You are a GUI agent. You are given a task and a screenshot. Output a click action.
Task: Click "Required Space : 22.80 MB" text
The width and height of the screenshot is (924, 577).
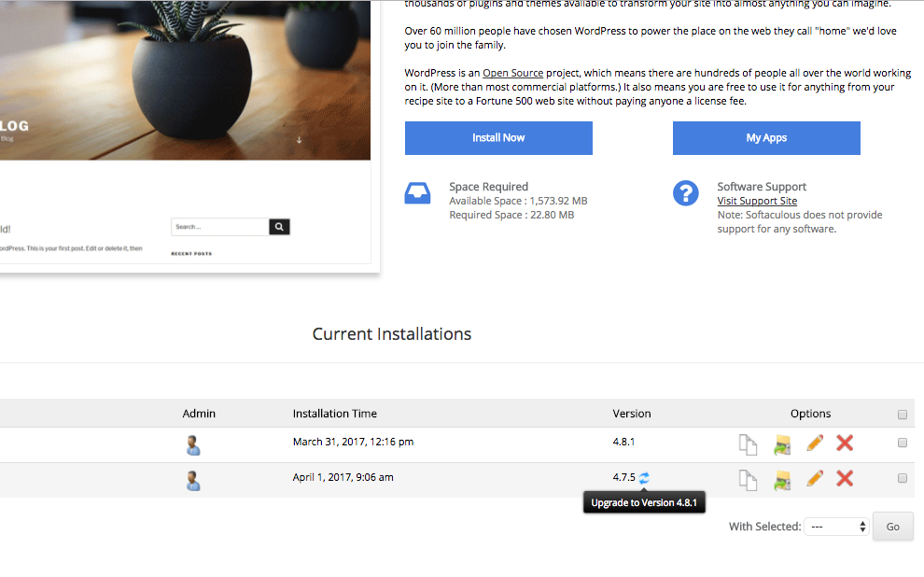click(x=511, y=215)
